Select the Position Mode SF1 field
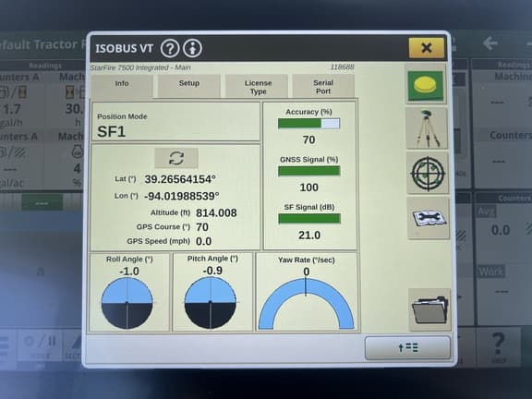Screen dimensions: 532x399 point(176,122)
